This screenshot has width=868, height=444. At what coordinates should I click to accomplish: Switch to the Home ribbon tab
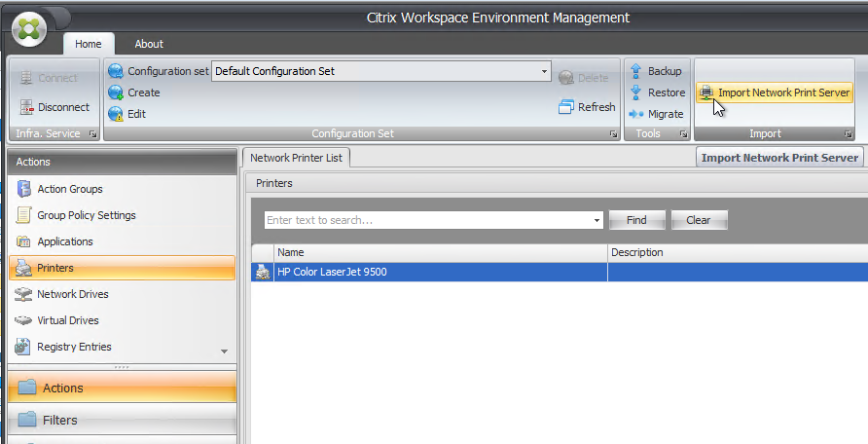coord(89,44)
